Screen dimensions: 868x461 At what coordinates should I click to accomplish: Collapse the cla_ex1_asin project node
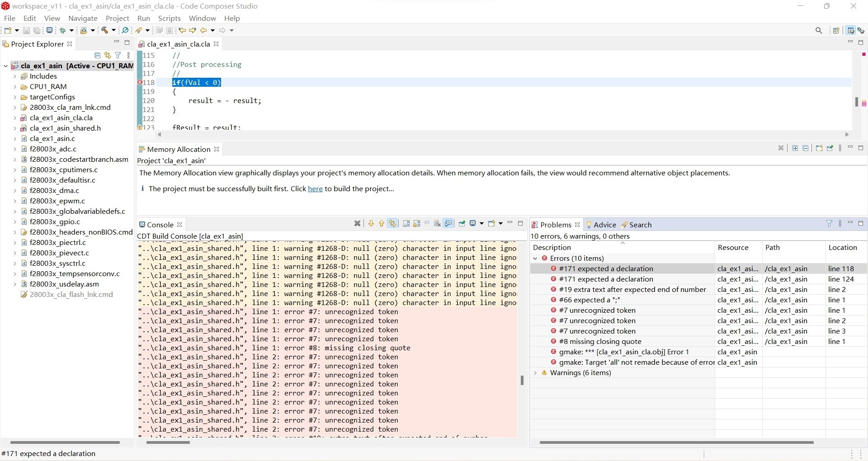[x=5, y=66]
